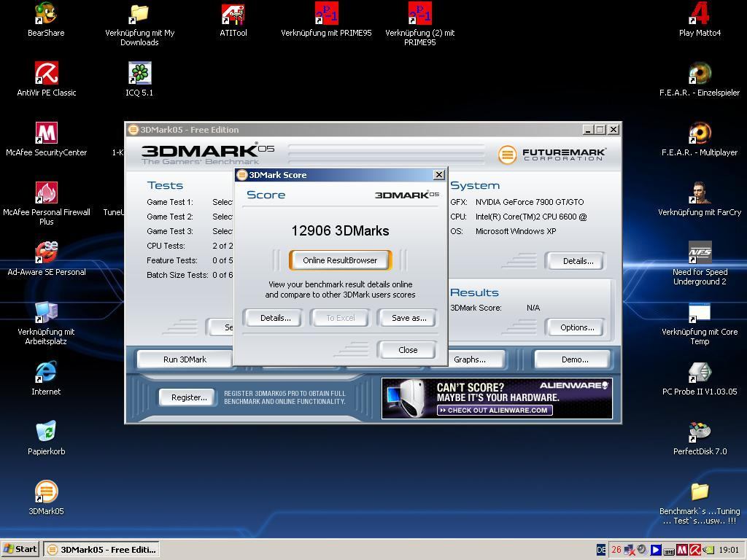Close the 3DMark Score dialog via Close button

click(x=407, y=350)
